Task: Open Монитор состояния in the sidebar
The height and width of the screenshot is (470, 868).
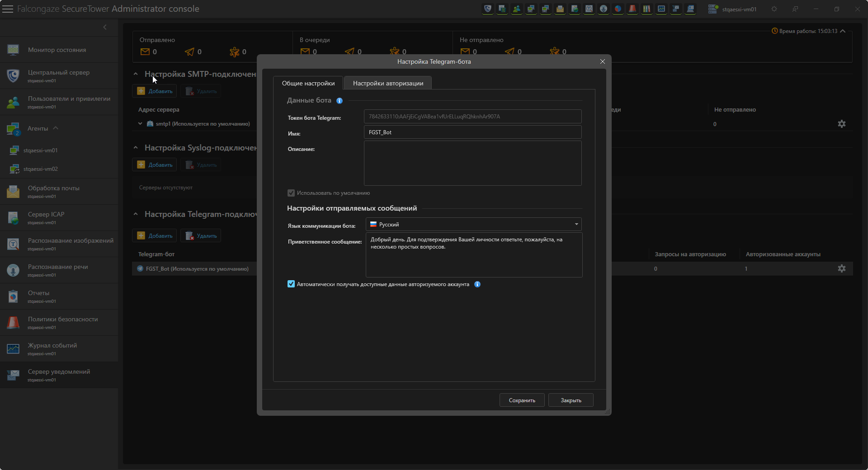Action: pos(59,50)
